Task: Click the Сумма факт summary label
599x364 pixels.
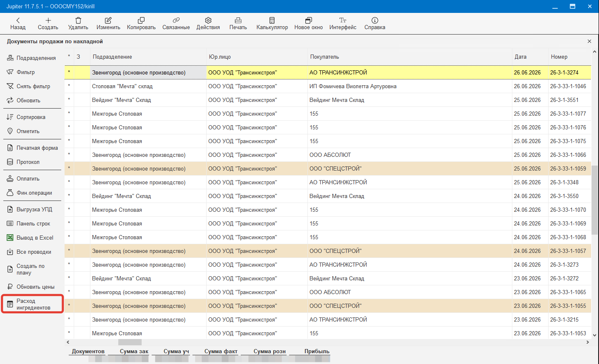Action: (221, 351)
